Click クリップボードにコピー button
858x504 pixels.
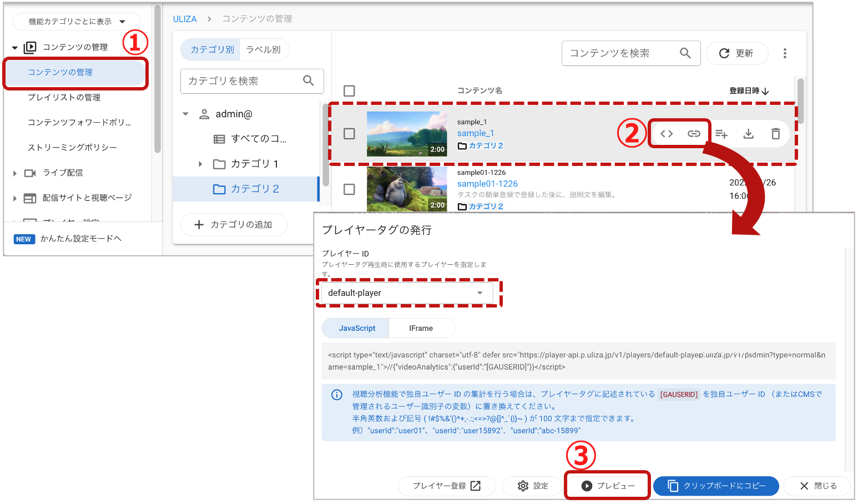click(x=716, y=486)
